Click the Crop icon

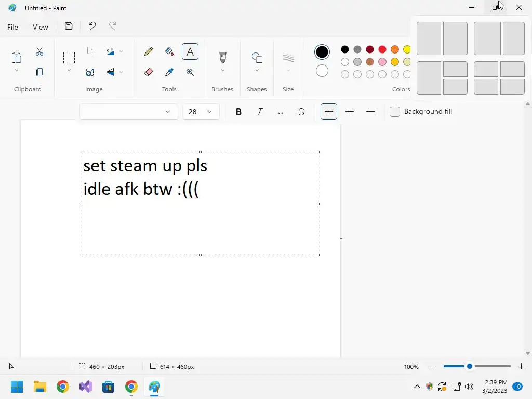point(90,51)
